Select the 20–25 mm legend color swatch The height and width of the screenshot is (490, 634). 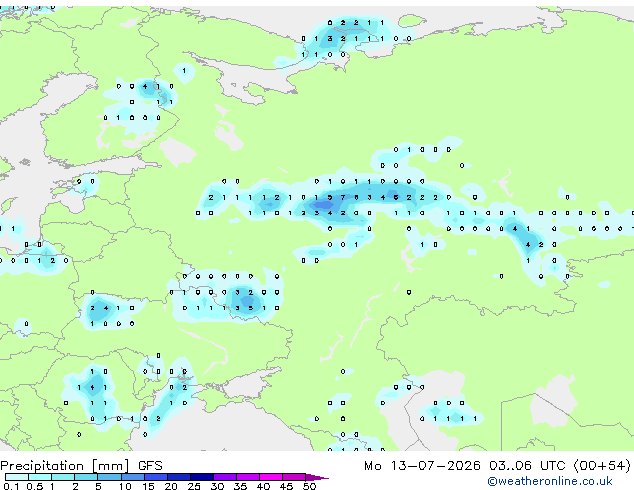tap(179, 477)
